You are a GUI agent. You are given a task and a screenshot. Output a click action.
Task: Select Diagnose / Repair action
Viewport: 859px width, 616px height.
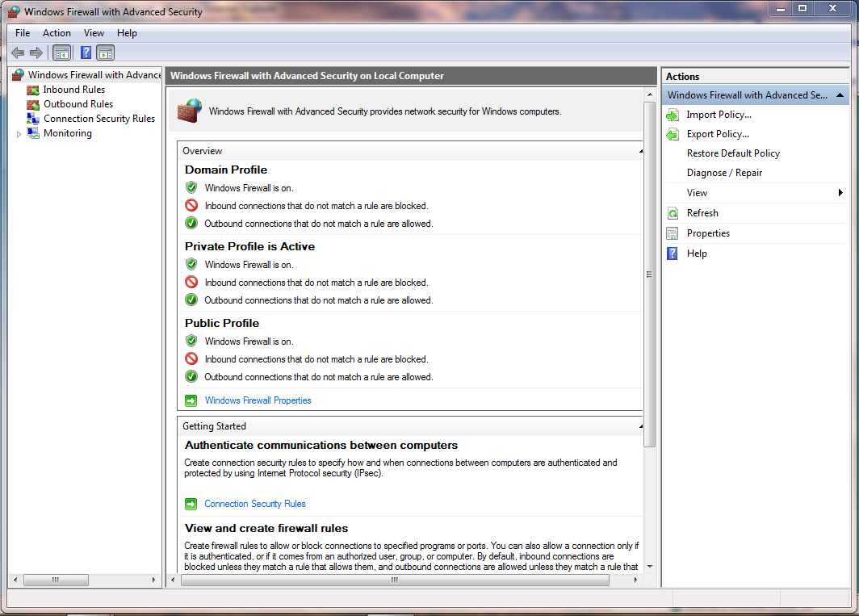pyautogui.click(x=724, y=173)
